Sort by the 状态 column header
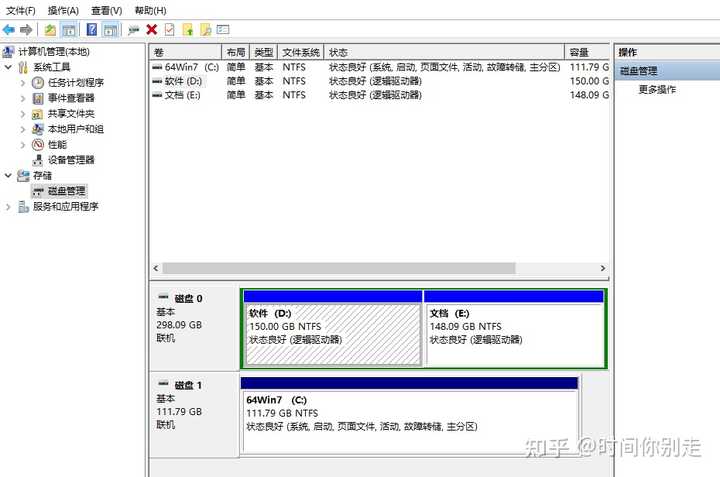The height and width of the screenshot is (477, 720). [444, 52]
